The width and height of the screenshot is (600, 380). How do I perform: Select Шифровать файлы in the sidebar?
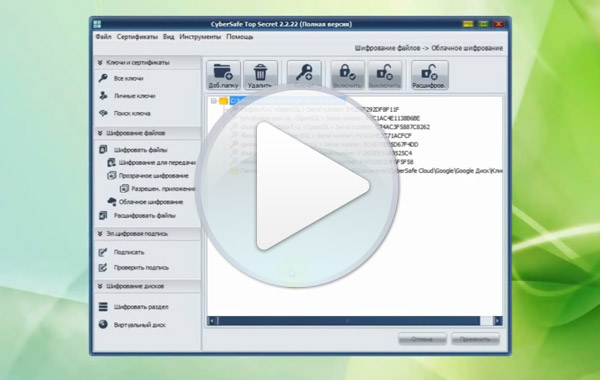coord(133,150)
